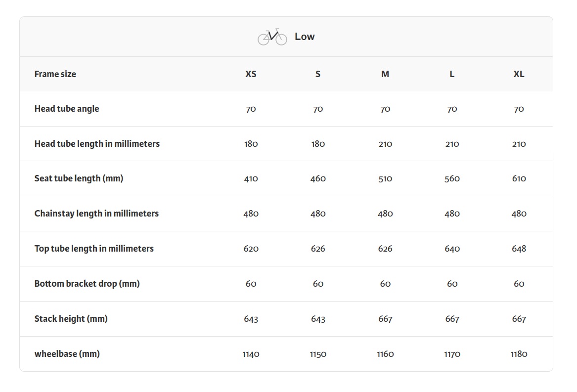The image size is (577, 392).
Task: Select the S frame size column header
Action: pos(318,74)
